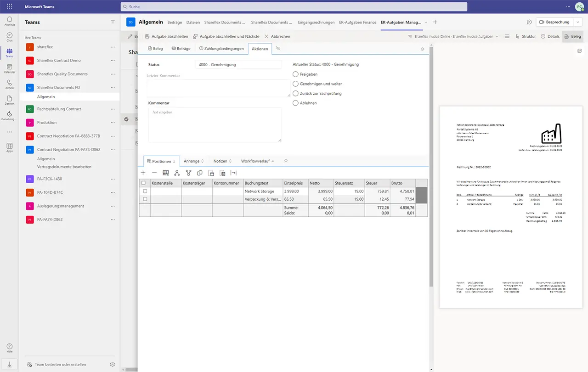Click the hidden-eye icon beside Aktionen tab
This screenshot has height=372, width=588.
click(x=278, y=48)
